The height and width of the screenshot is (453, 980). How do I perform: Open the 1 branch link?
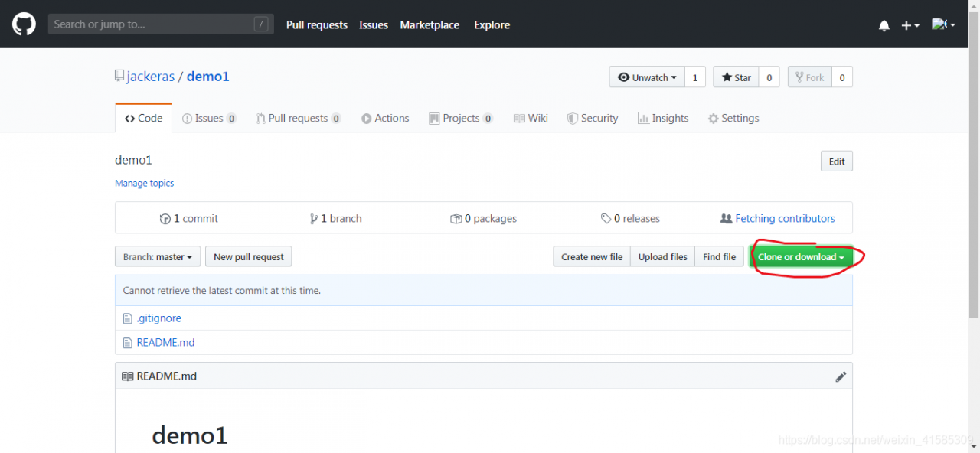pyautogui.click(x=335, y=219)
